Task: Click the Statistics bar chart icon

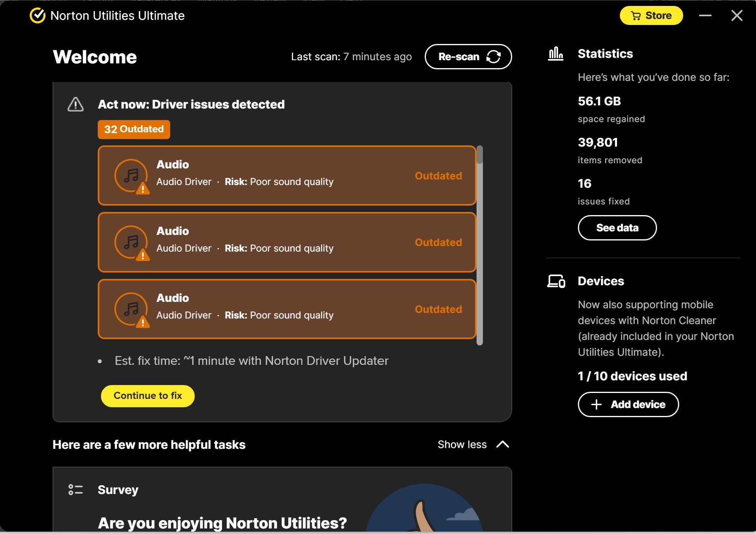Action: click(x=555, y=54)
